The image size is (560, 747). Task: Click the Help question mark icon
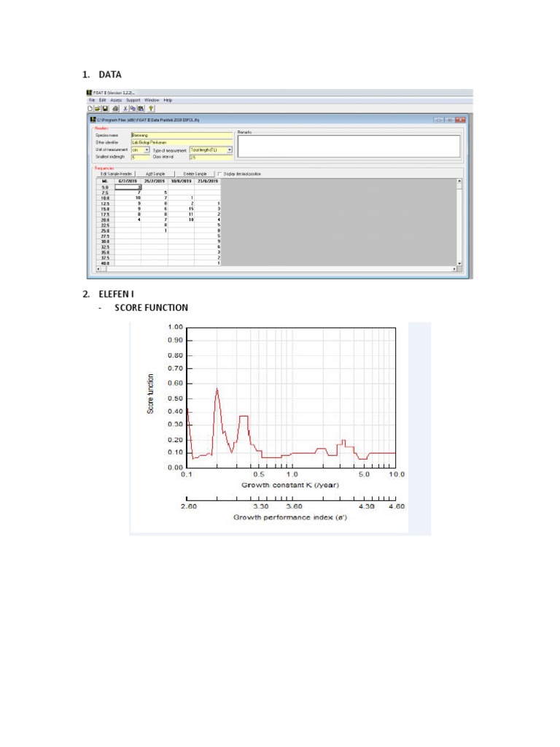point(151,109)
